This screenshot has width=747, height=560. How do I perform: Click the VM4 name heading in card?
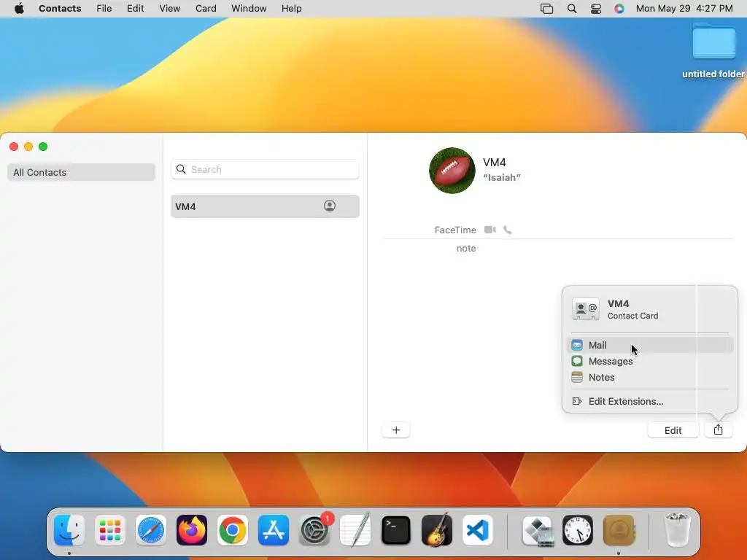tap(495, 163)
